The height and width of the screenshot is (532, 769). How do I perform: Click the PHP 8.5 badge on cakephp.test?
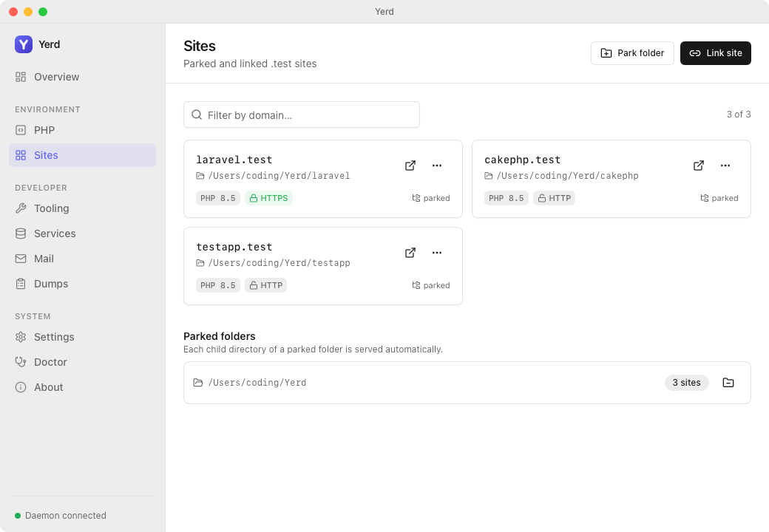click(506, 198)
